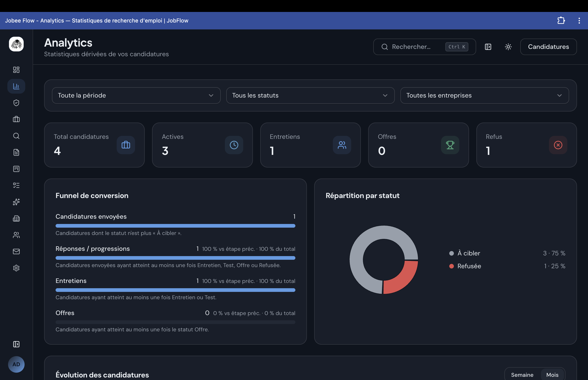
Task: Click red Refusée legend dot
Action: (451, 266)
